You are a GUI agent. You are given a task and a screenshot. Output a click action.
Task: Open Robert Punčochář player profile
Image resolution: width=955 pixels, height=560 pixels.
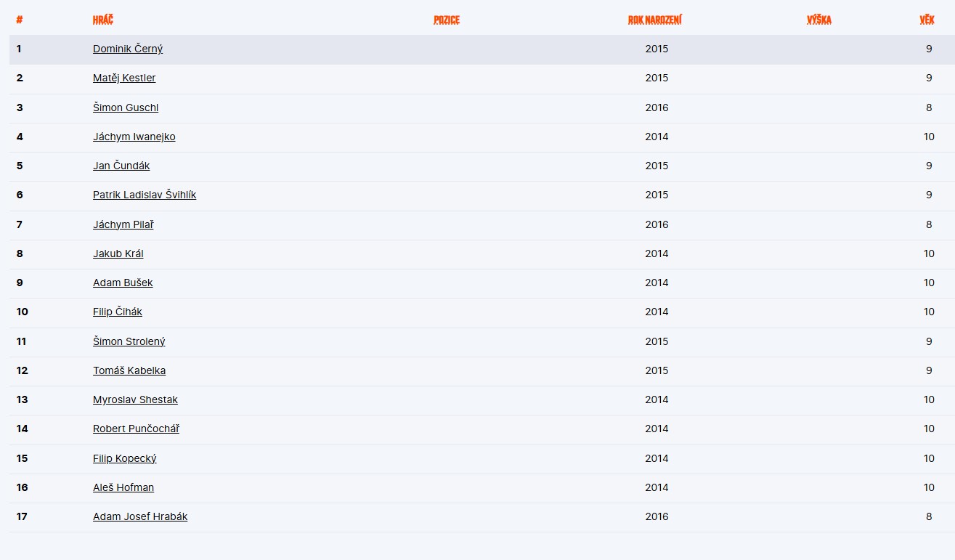pos(136,429)
